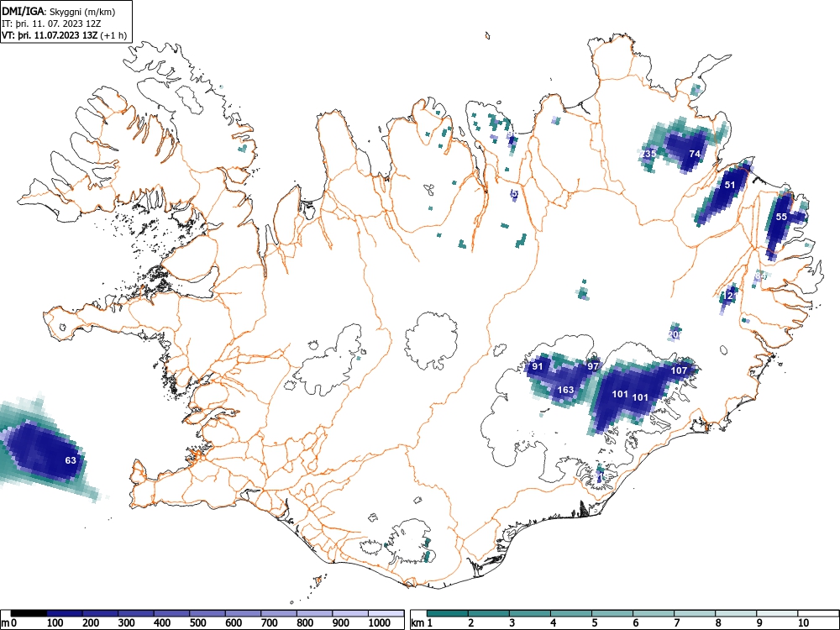Click the '74' visibility label on map
This screenshot has width=840, height=630.
coord(695,154)
